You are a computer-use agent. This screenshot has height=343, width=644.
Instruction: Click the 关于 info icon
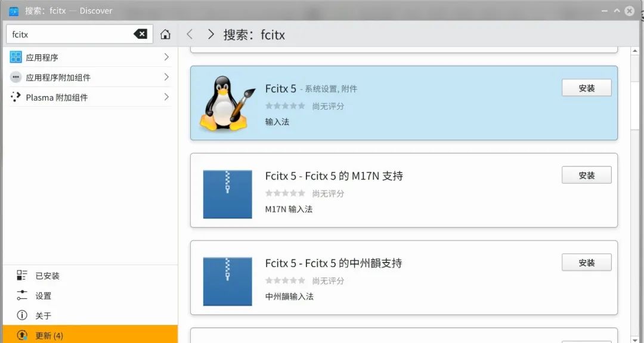tap(22, 315)
